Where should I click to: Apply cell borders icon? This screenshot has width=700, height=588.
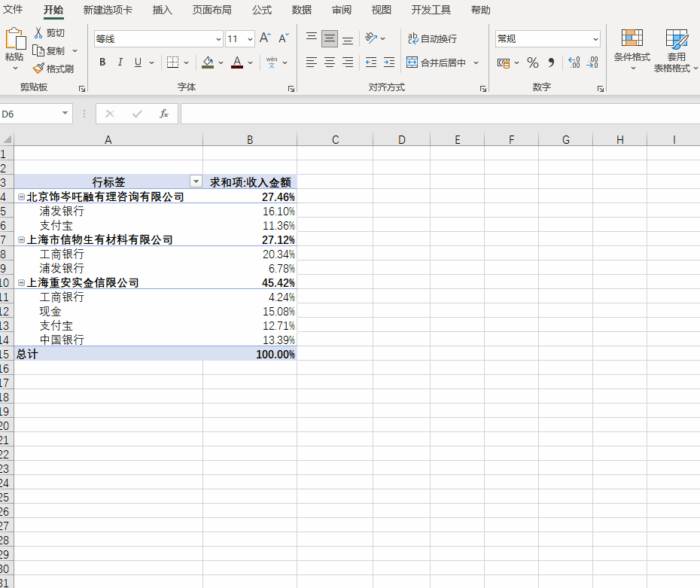point(173,62)
